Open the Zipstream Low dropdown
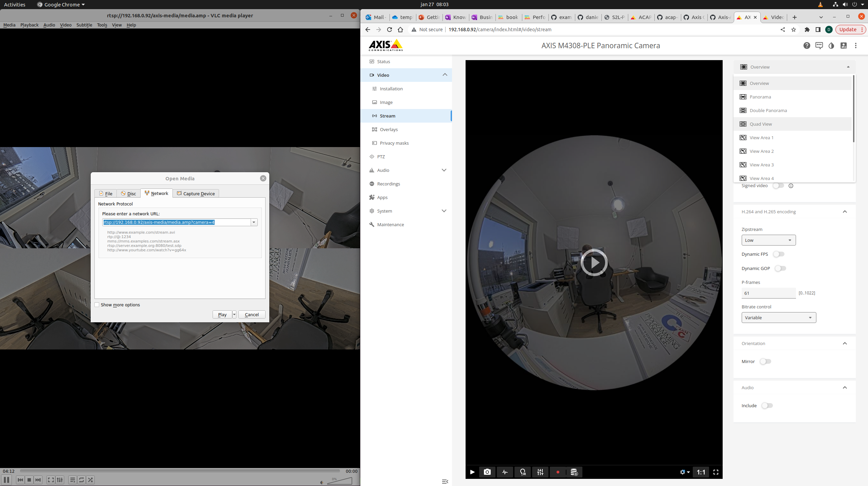The image size is (868, 486). click(768, 240)
